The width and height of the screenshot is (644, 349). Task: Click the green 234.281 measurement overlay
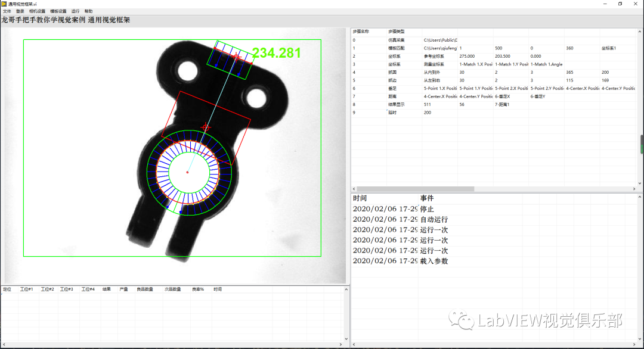[277, 53]
